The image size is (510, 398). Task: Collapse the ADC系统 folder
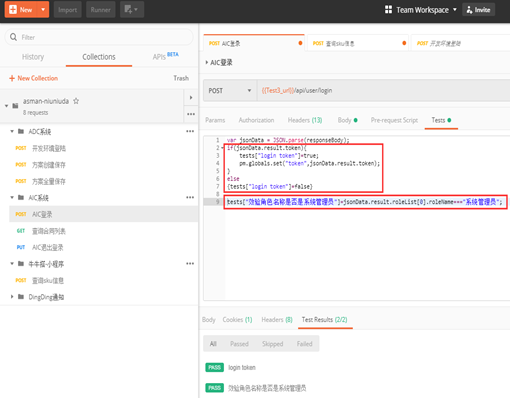(12, 131)
